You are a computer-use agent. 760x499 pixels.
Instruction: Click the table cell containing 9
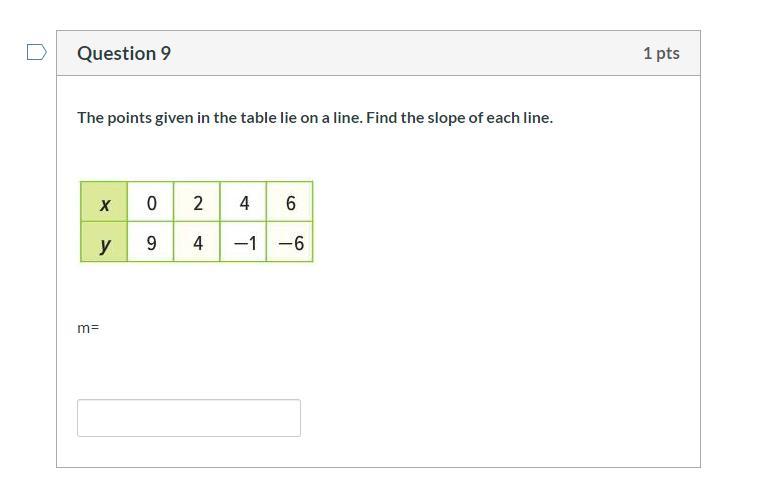(x=151, y=243)
